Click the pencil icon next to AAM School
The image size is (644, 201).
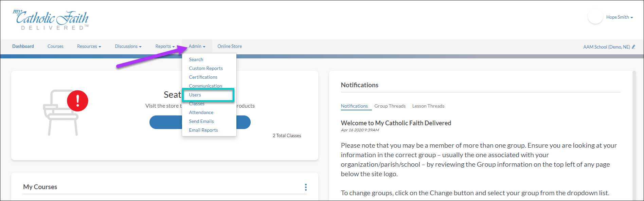tap(633, 47)
